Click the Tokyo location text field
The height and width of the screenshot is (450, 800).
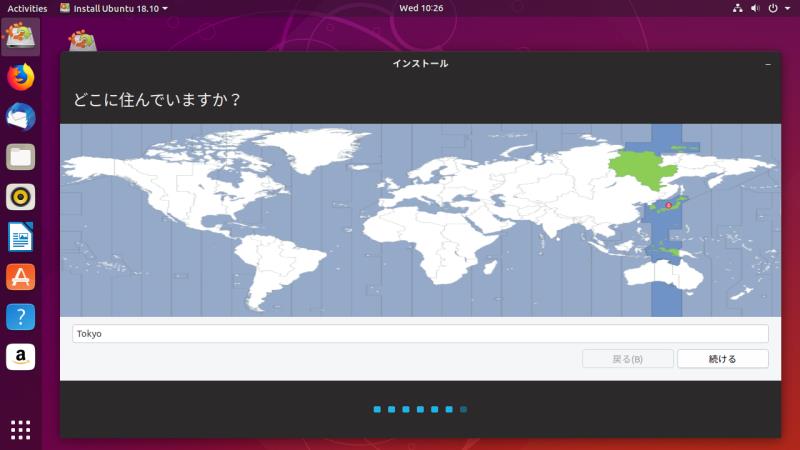click(420, 334)
